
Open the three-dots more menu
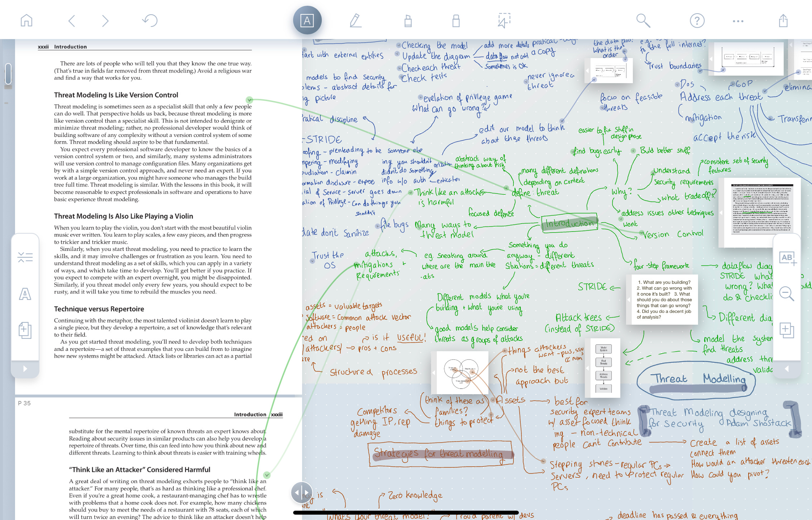click(x=738, y=21)
